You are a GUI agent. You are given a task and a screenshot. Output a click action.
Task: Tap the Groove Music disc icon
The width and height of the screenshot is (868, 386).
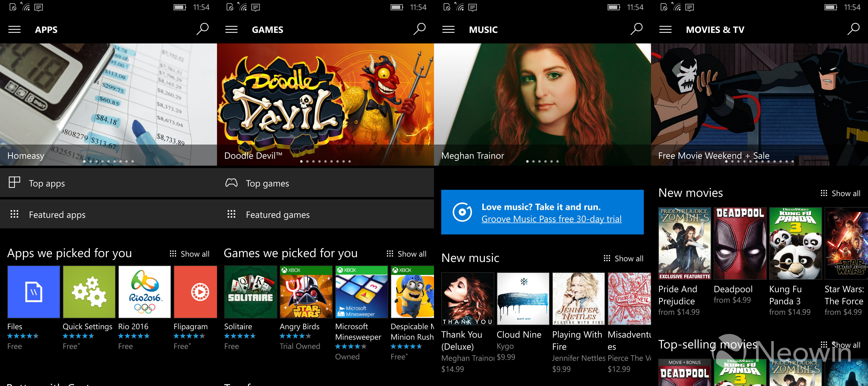coord(462,212)
